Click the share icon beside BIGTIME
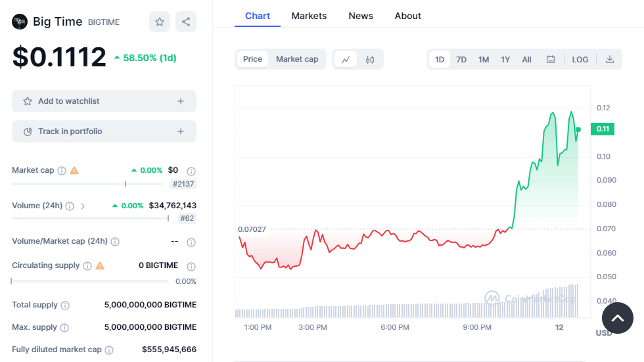Viewport: 644px width, 362px height. point(186,22)
